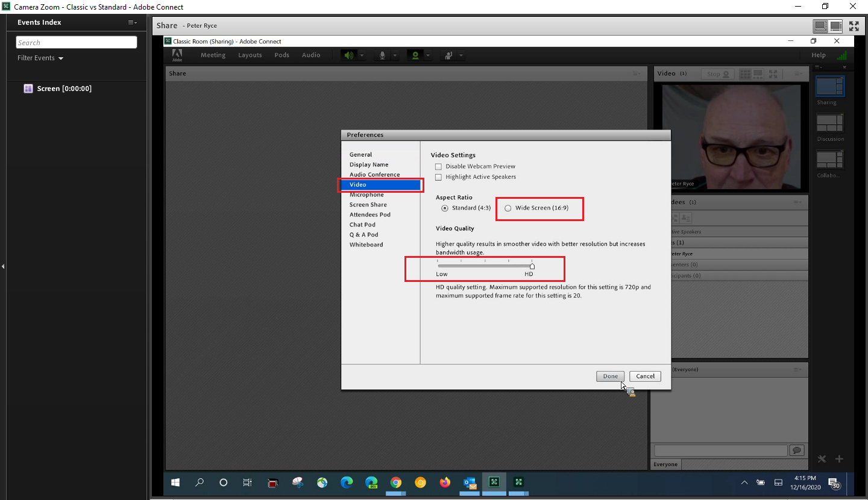
Task: Click the X icon below the layouts panel
Action: tap(822, 459)
